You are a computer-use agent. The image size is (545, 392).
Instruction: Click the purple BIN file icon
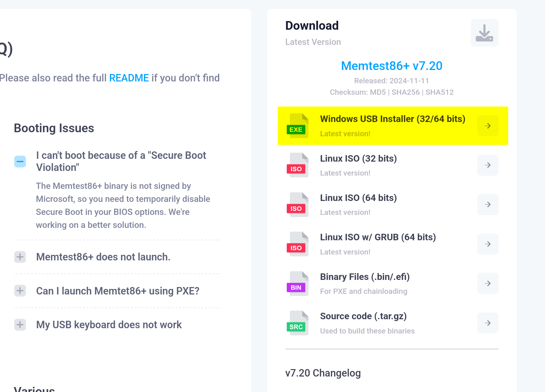pos(297,284)
